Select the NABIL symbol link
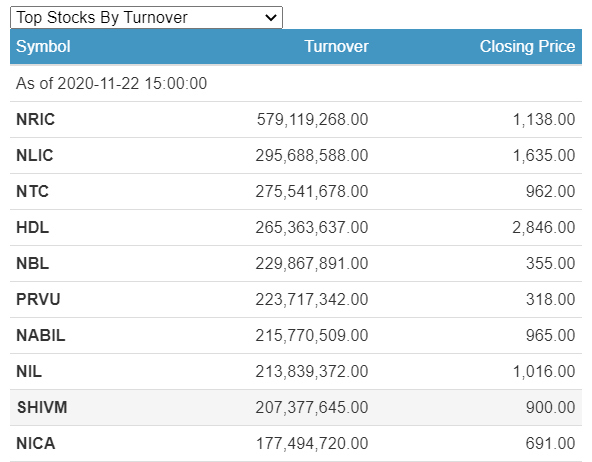 (x=41, y=335)
